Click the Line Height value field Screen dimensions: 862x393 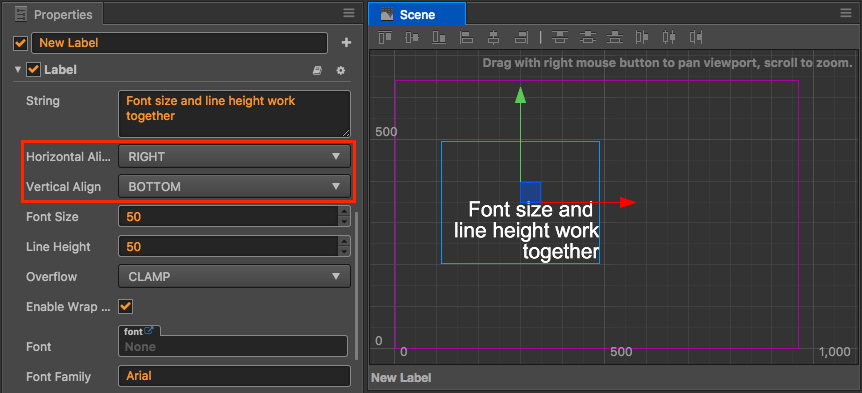[x=228, y=247]
